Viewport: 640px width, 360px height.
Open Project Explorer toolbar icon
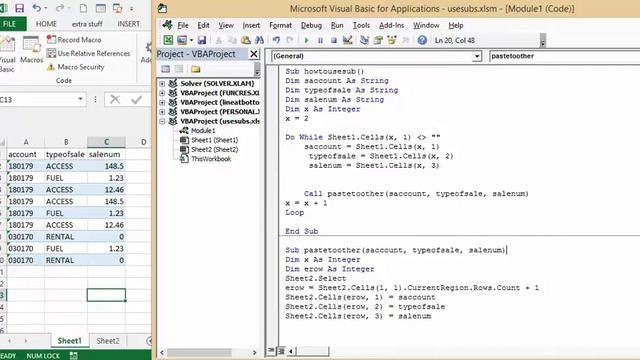click(364, 40)
